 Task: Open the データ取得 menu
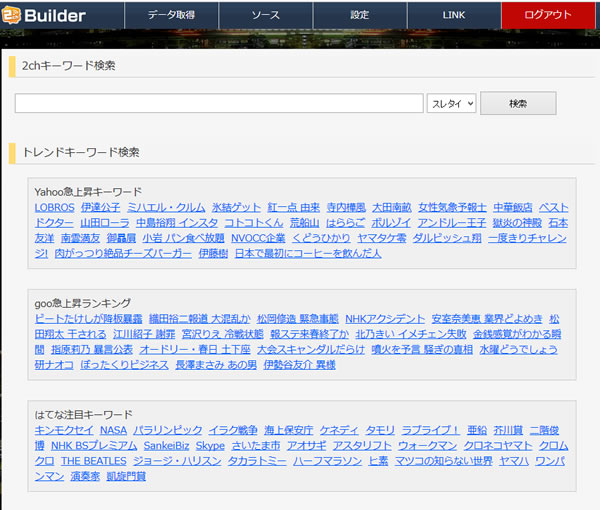click(171, 15)
